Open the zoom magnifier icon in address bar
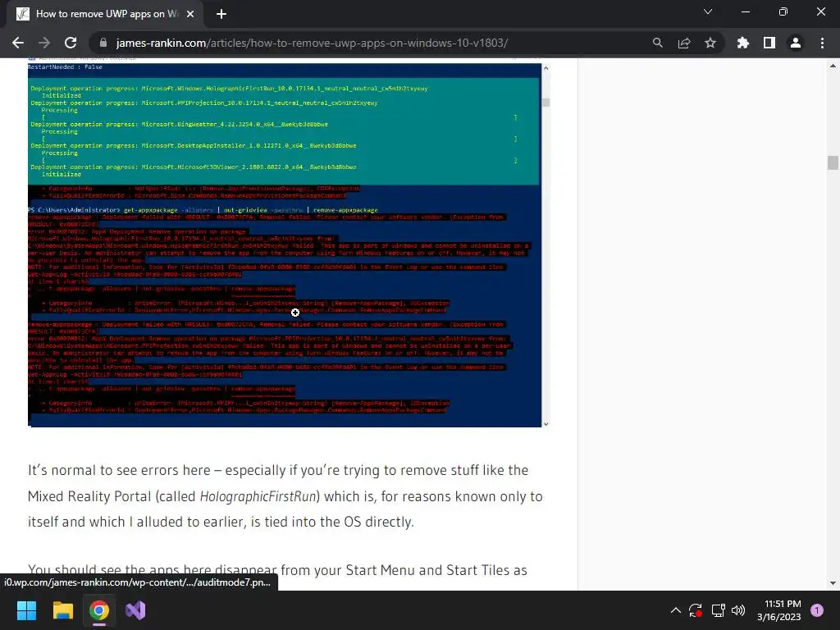 [657, 43]
